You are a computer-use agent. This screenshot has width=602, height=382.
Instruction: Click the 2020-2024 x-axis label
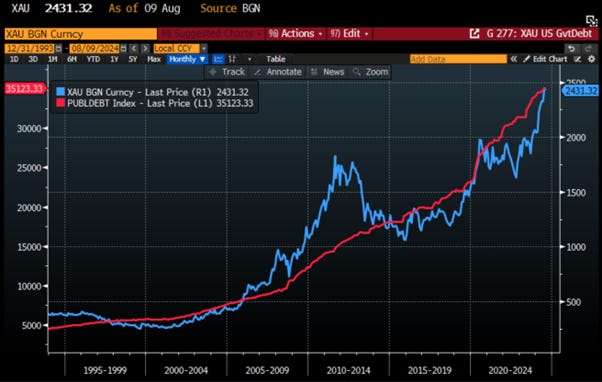click(510, 370)
